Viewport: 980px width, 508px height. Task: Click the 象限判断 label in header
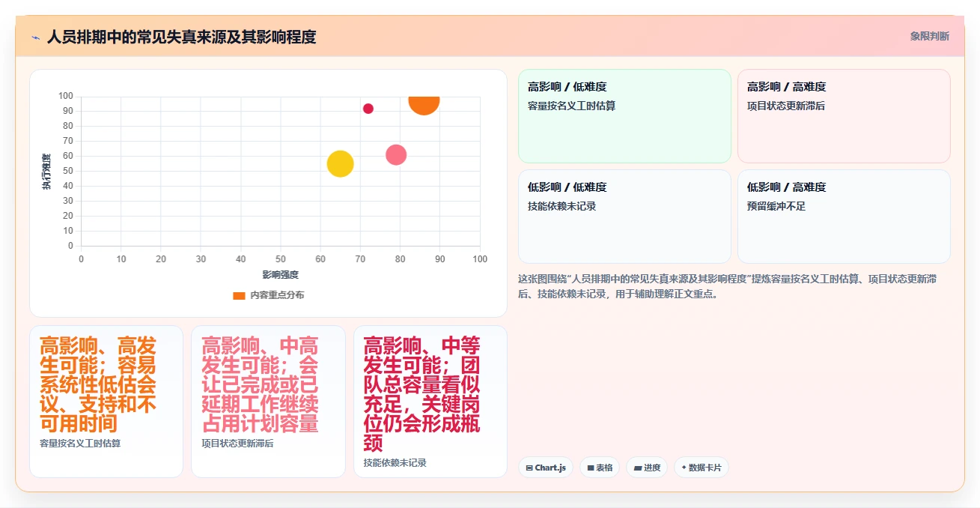click(x=930, y=36)
